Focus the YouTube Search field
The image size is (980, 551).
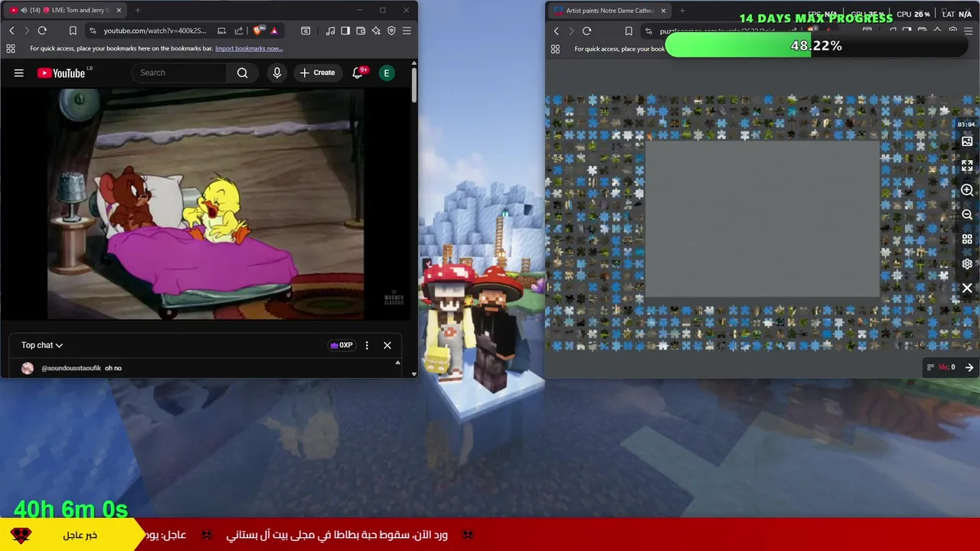click(180, 73)
